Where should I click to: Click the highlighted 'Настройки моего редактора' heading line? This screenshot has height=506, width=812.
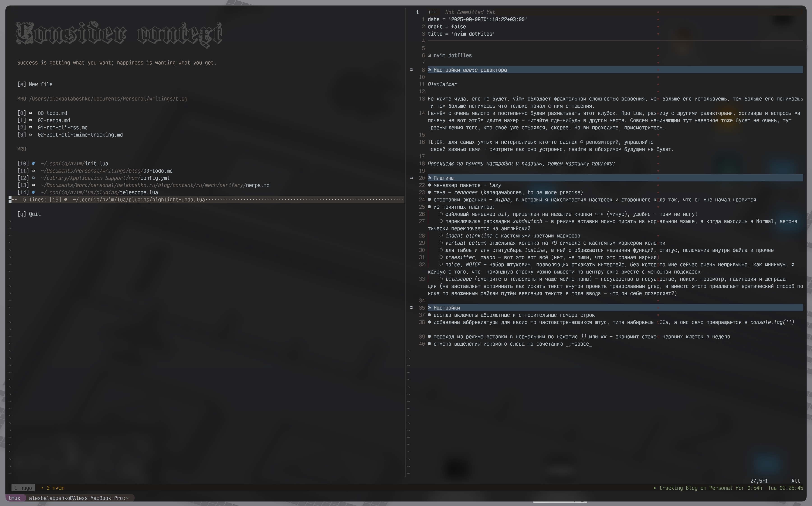point(470,70)
